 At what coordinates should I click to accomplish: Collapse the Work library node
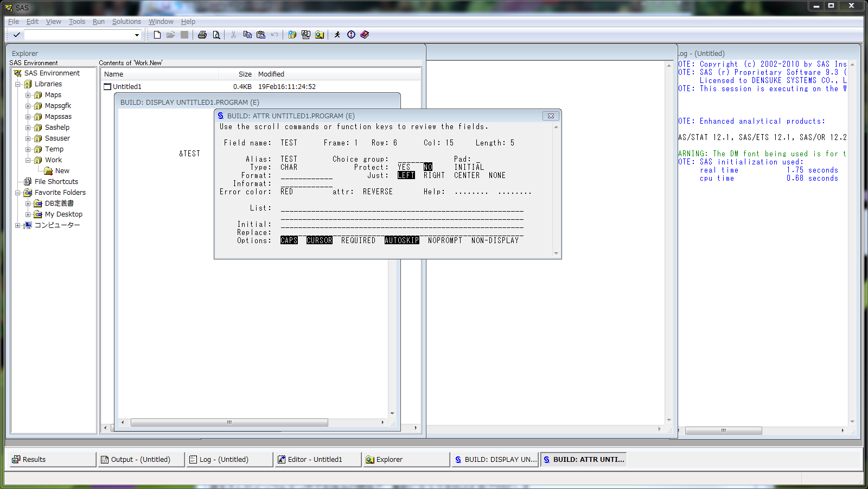28,160
